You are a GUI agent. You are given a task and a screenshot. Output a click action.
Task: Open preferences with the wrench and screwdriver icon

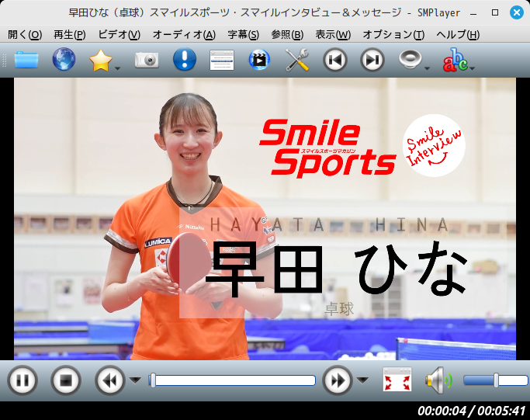296,60
